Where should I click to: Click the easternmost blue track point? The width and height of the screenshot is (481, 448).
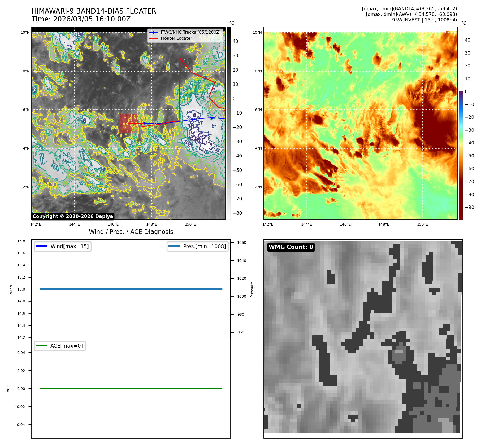(212, 118)
